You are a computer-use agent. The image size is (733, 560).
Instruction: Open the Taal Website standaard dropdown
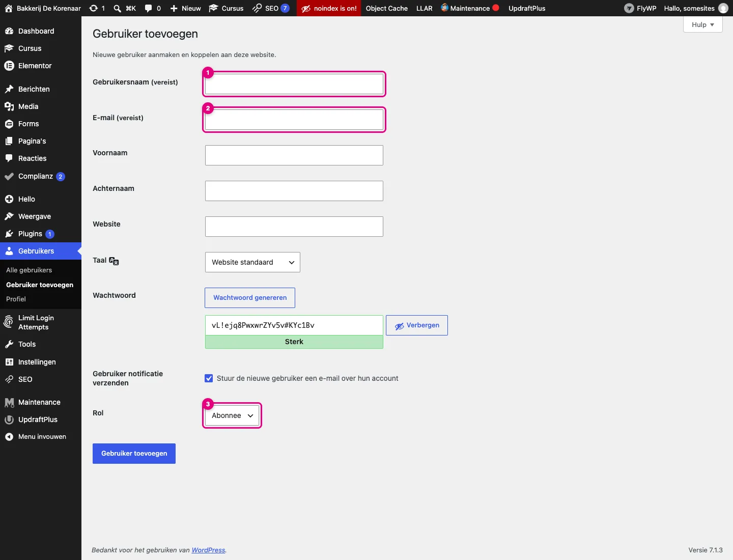click(x=252, y=262)
